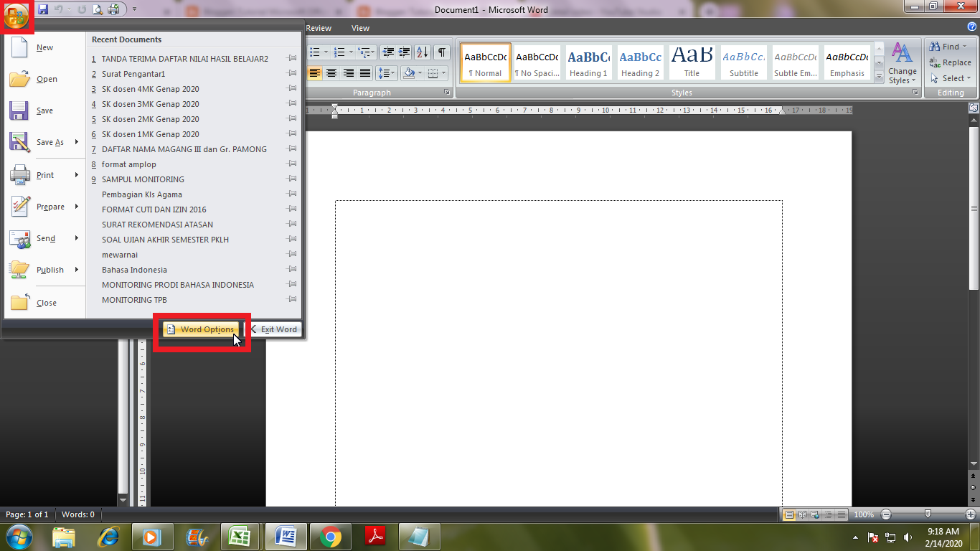Pin DAFTAR NAMA MAGANG III document
980x551 pixels.
point(292,149)
